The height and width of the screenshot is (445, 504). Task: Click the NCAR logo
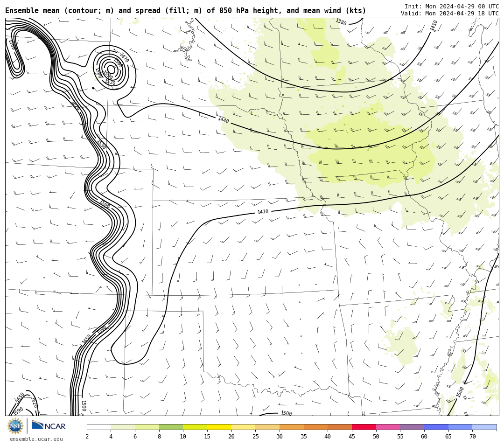point(49,426)
